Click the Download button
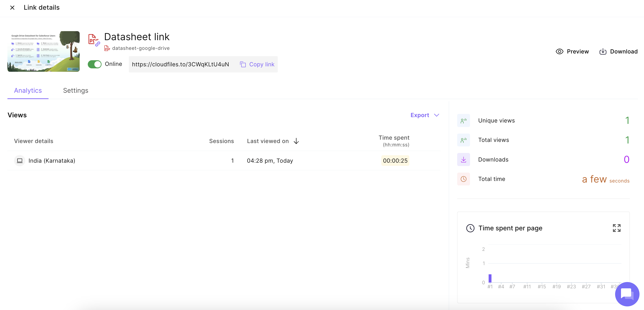Viewport: 644px width, 310px height. click(x=618, y=51)
